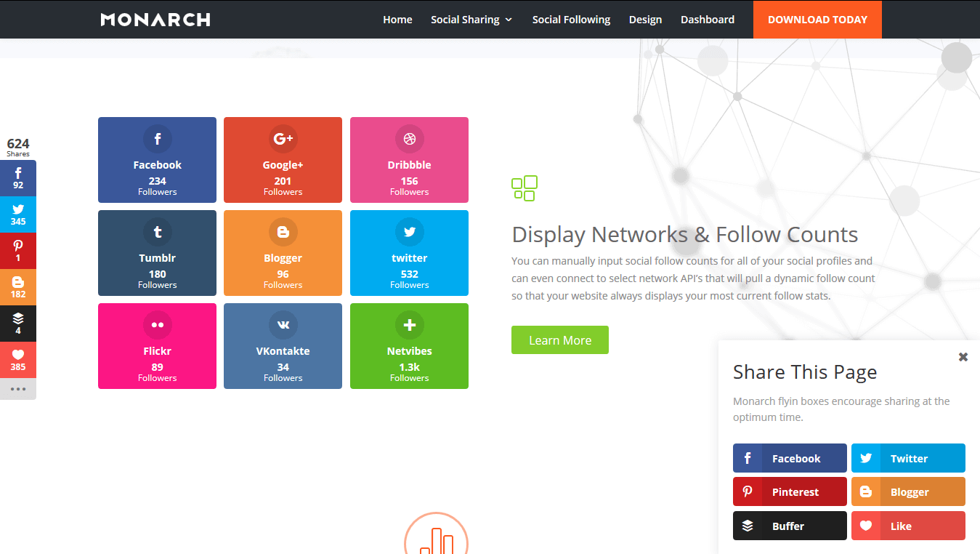Expand the Social Sharing dropdown menu
Screen dimensions: 980x554
471,20
